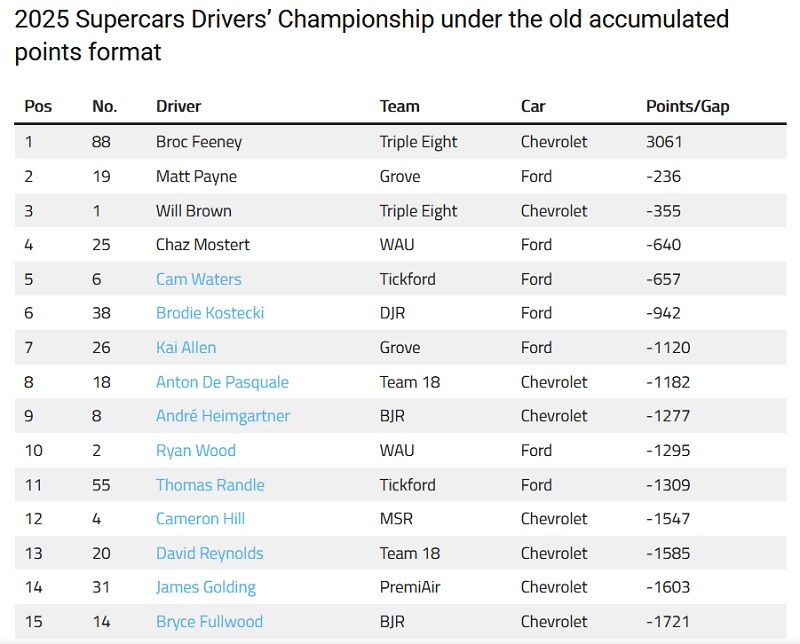Viewport: 800px width, 644px height.
Task: Follow the Anton De Pasquale link
Action: (222, 382)
